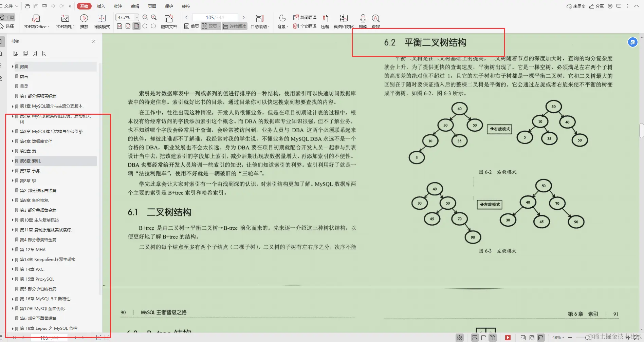Select the PDF转图片 tool

coord(65,20)
